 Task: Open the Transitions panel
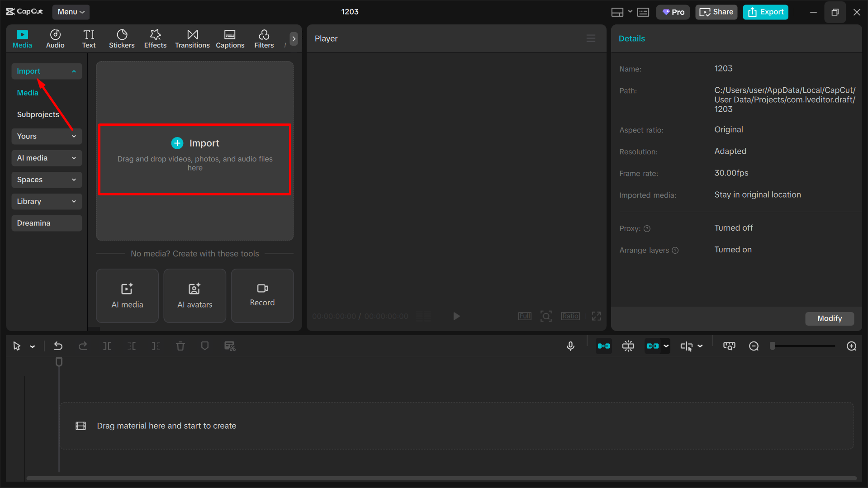[192, 38]
